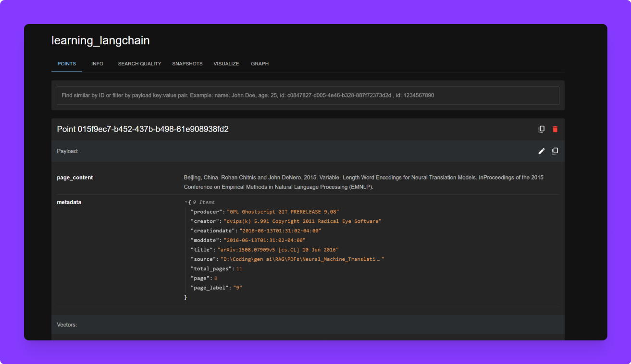Open the SEARCH QUALITY tab
The image size is (631, 364).
[x=140, y=63]
